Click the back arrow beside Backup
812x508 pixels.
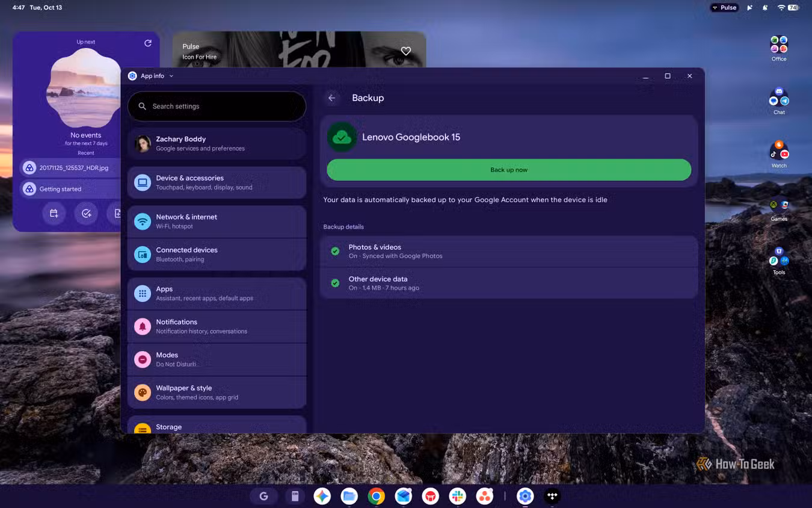click(331, 98)
